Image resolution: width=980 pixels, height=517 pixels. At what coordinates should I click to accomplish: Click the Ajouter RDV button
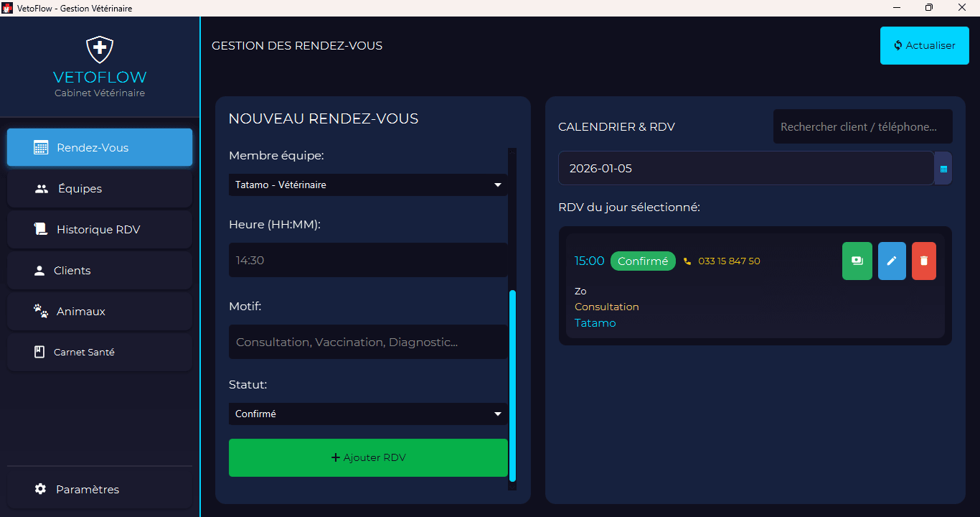tap(367, 457)
